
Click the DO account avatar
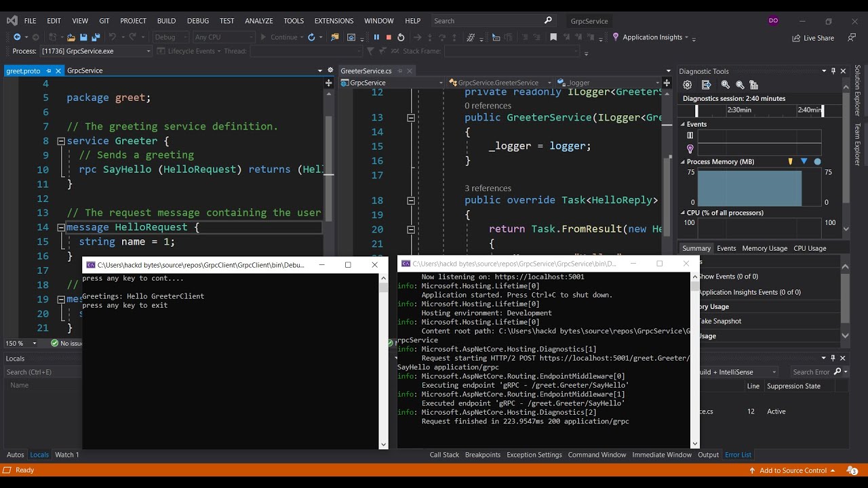click(x=773, y=20)
